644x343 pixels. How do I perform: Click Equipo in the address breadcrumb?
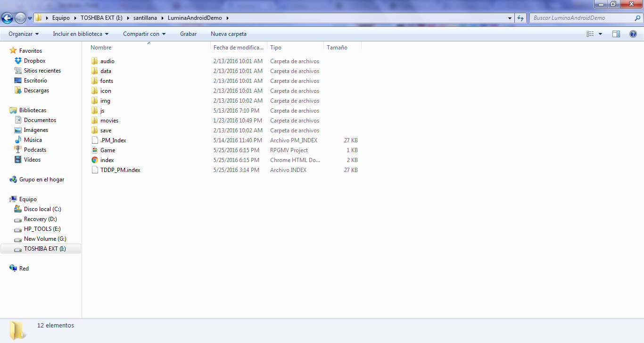click(61, 18)
